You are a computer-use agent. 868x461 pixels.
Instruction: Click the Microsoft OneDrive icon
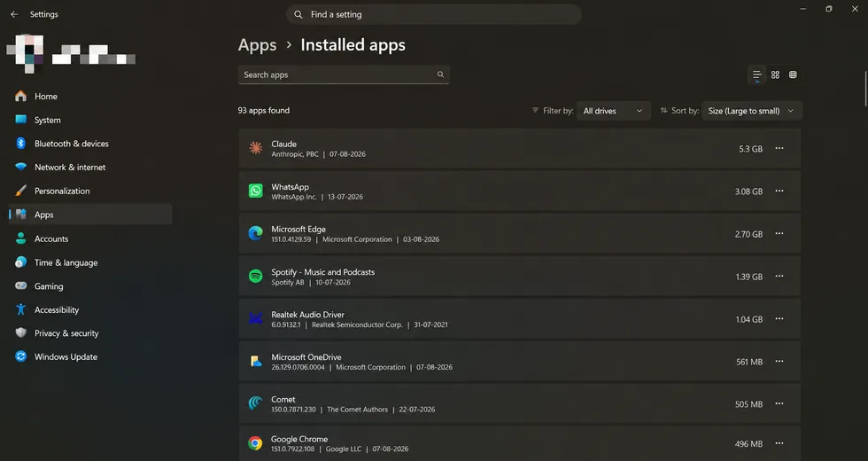(255, 362)
